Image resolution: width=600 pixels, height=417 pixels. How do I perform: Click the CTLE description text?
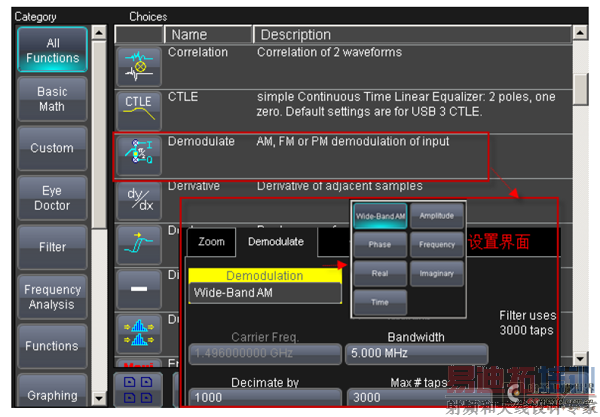406,104
